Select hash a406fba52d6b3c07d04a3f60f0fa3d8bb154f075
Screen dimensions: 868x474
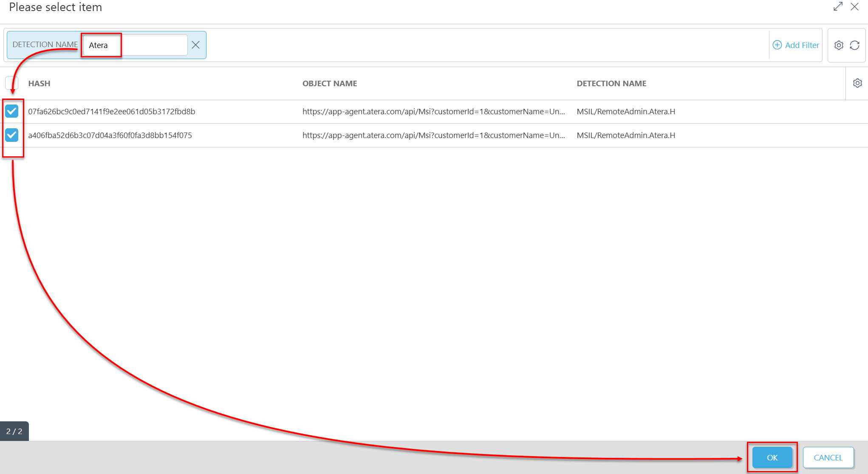tap(110, 135)
